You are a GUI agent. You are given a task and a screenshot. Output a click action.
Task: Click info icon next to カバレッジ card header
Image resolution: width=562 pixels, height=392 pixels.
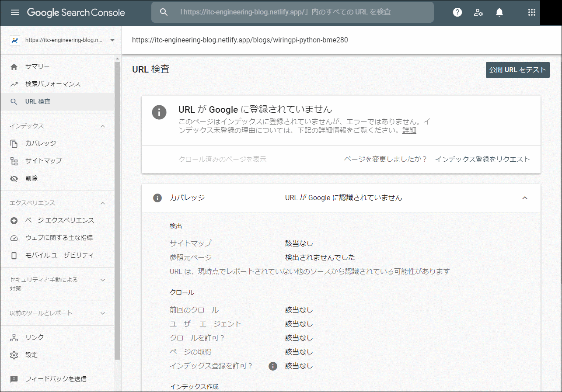click(x=157, y=198)
